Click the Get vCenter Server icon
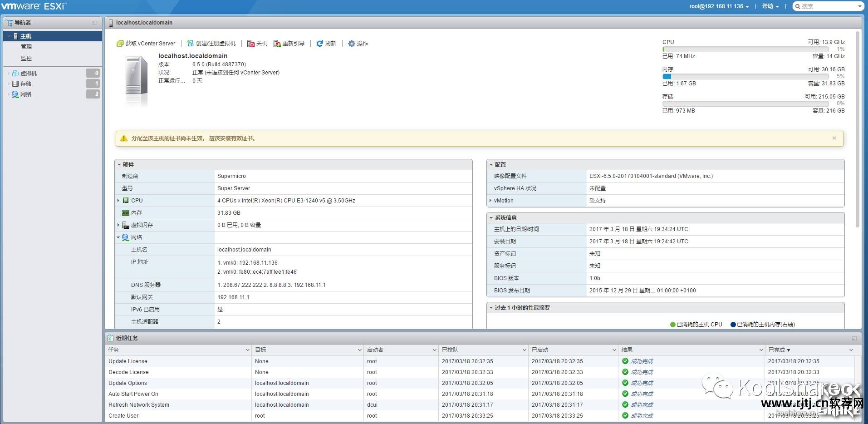The width and height of the screenshot is (868, 424). click(x=120, y=44)
